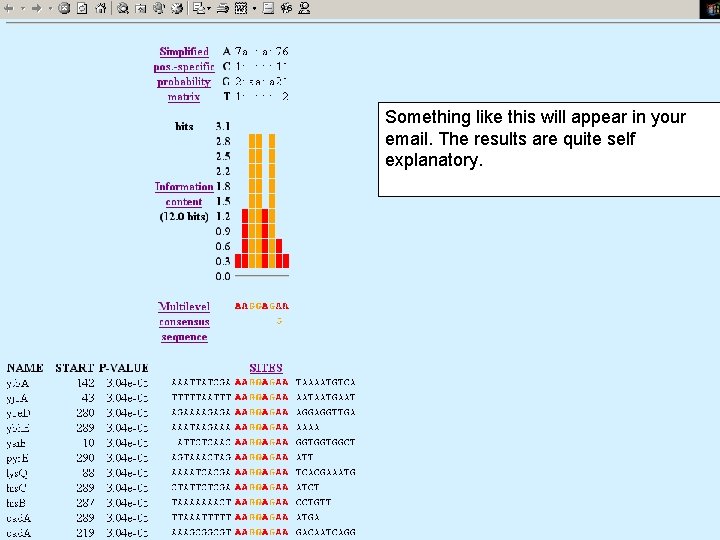Click the Mail toolbar icon
Image resolution: width=720 pixels, height=540 pixels.
click(199, 8)
